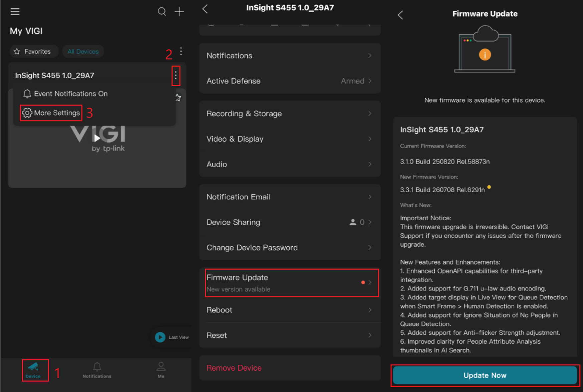Open the three-dot menu beside All Devices

coord(181,51)
